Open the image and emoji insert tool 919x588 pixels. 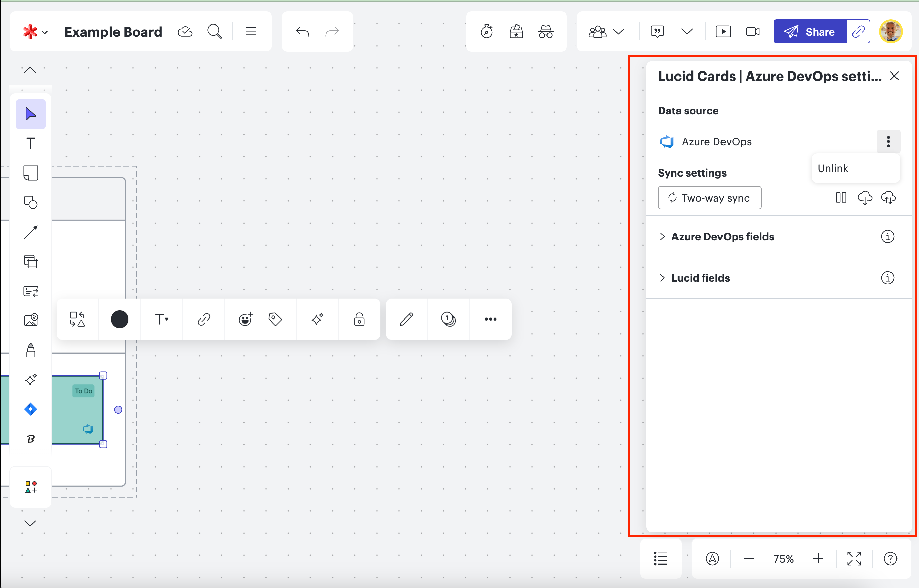pyautogui.click(x=31, y=320)
